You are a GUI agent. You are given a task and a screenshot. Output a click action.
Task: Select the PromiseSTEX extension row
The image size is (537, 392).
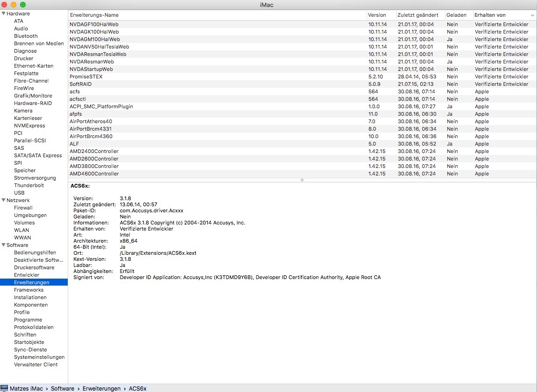click(x=303, y=77)
